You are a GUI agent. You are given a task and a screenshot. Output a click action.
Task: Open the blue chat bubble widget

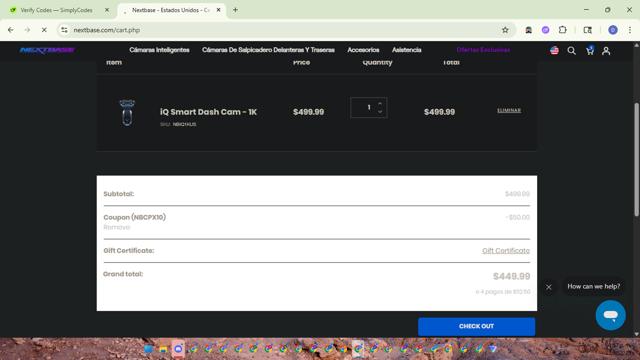610,315
